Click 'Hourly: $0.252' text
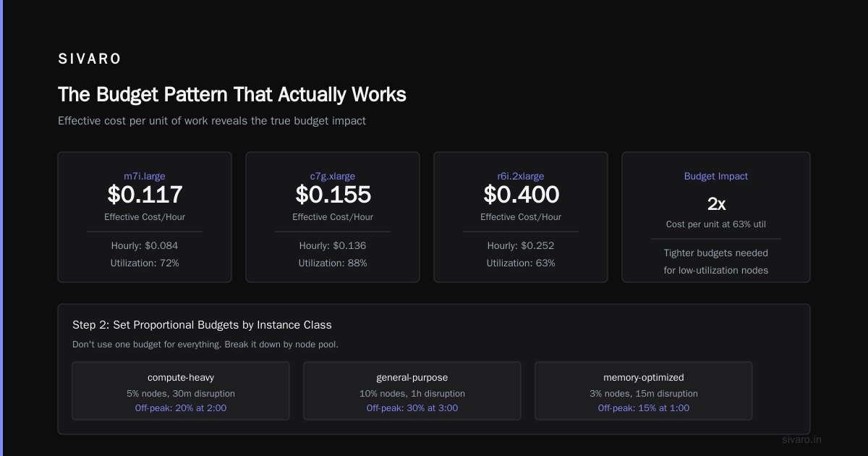The image size is (868, 456). coord(521,246)
